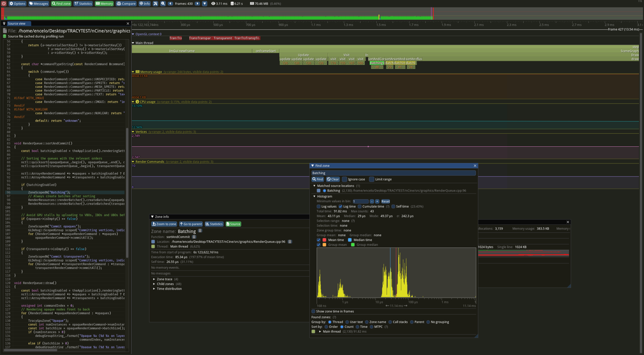The width and height of the screenshot is (644, 355).
Task: Click Zoom to zone button
Action: click(x=164, y=224)
